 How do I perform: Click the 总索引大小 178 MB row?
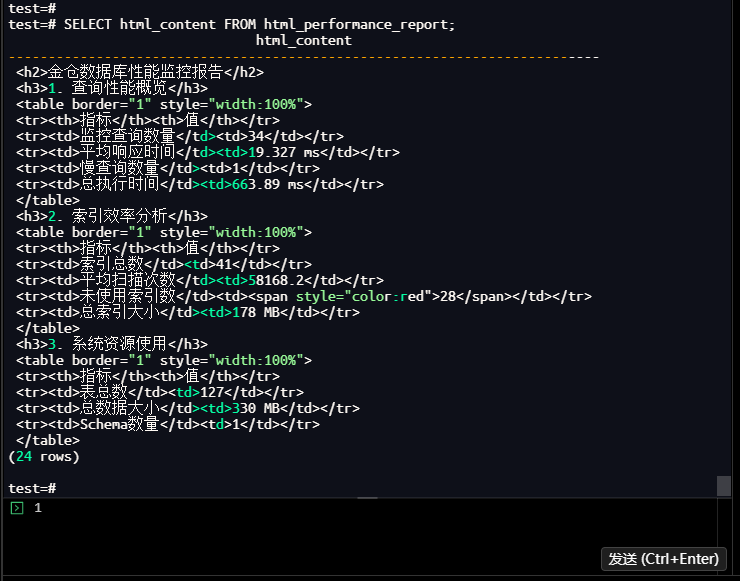click(187, 312)
